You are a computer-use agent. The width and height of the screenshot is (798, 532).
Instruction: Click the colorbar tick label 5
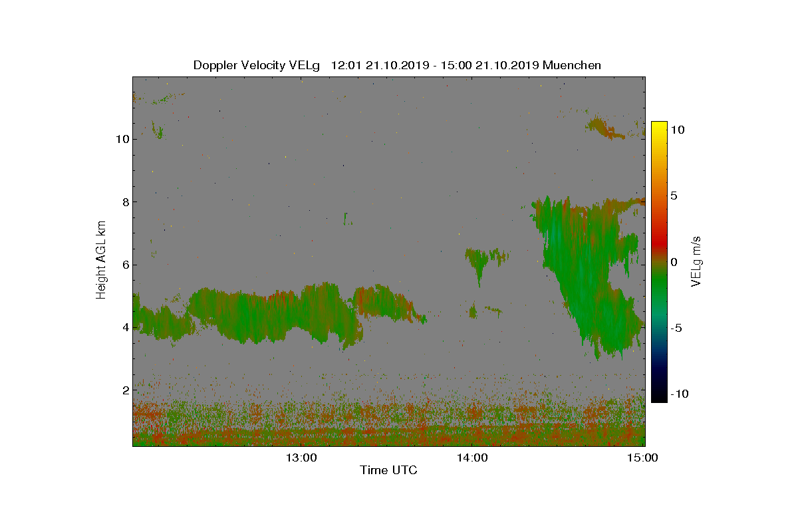click(673, 196)
